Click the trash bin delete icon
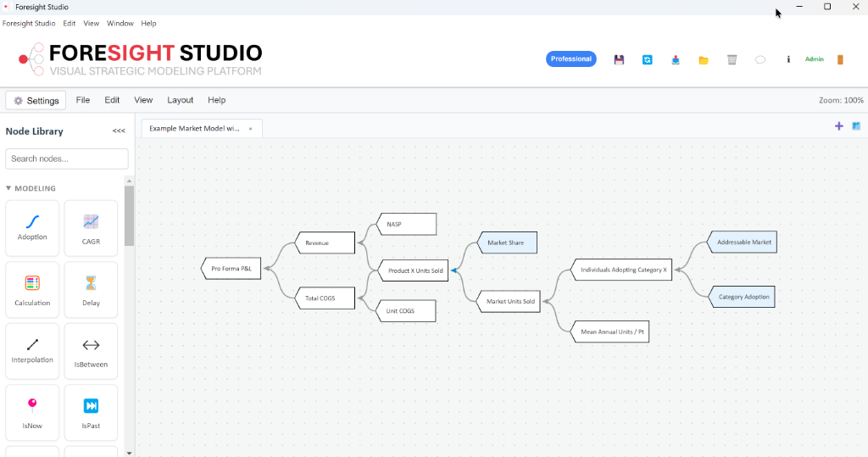This screenshot has height=457, width=868. point(732,59)
